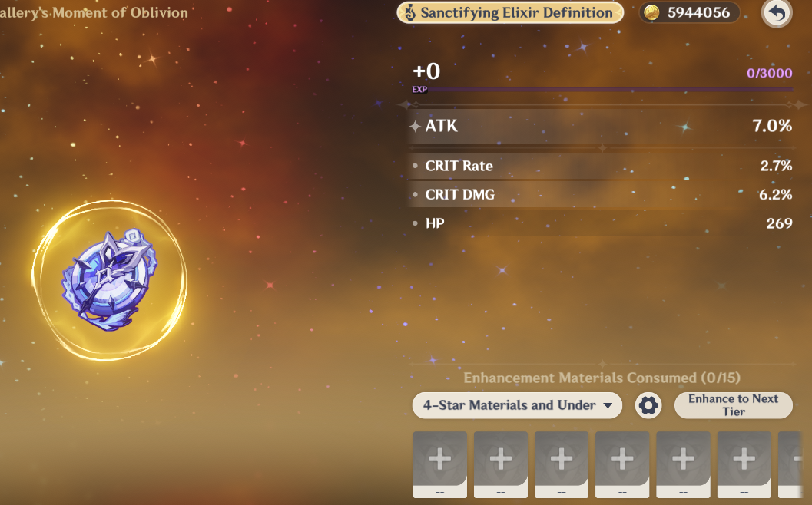Select the CRIT Rate substat row

click(601, 166)
